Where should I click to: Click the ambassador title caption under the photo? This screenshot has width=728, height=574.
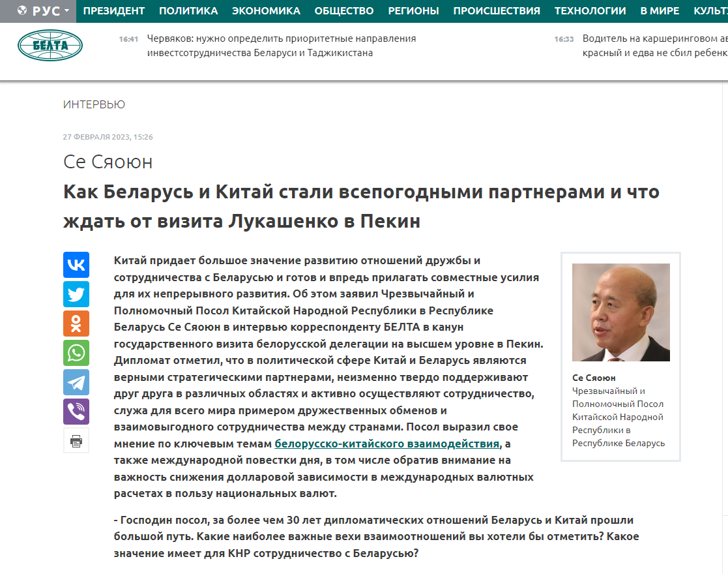[x=619, y=417]
